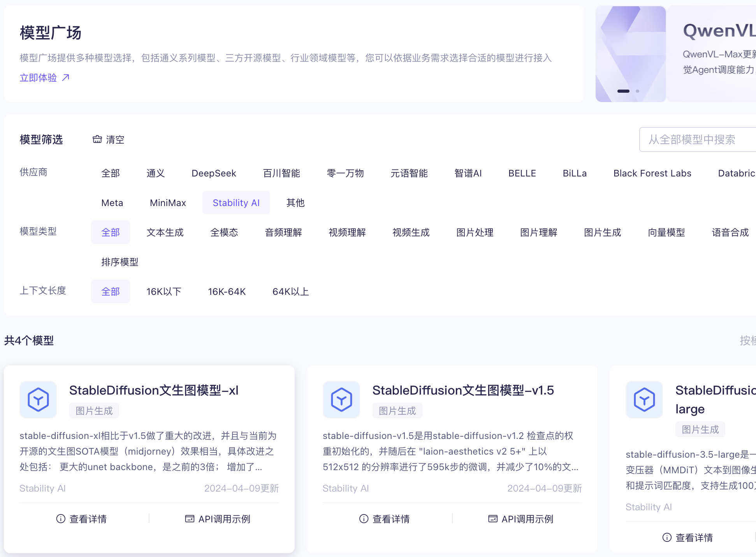The width and height of the screenshot is (756, 557).
Task: Select model type 全部
Action: click(111, 233)
